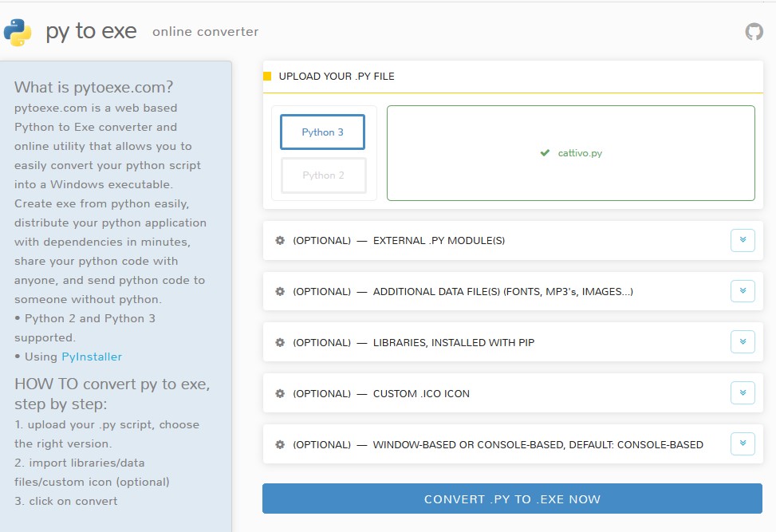
Task: Click the 'online converter' subtitle
Action: coord(206,32)
